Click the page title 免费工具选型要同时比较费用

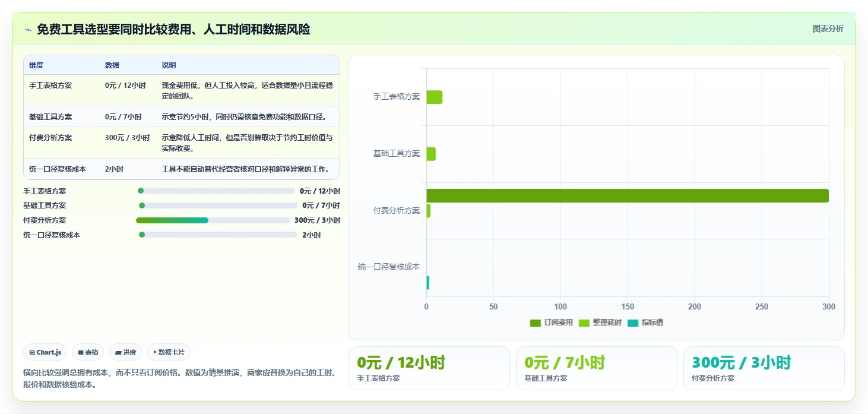coord(173,29)
